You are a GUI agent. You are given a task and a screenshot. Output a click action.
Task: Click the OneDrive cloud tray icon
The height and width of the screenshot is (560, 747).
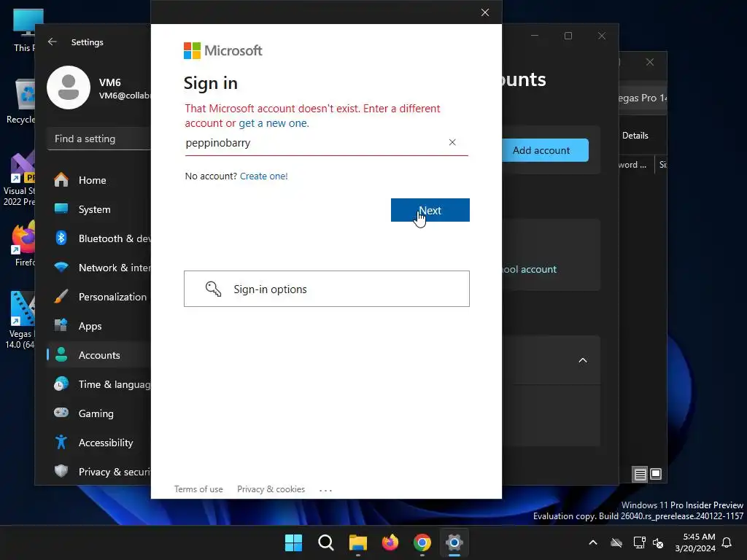coord(616,542)
